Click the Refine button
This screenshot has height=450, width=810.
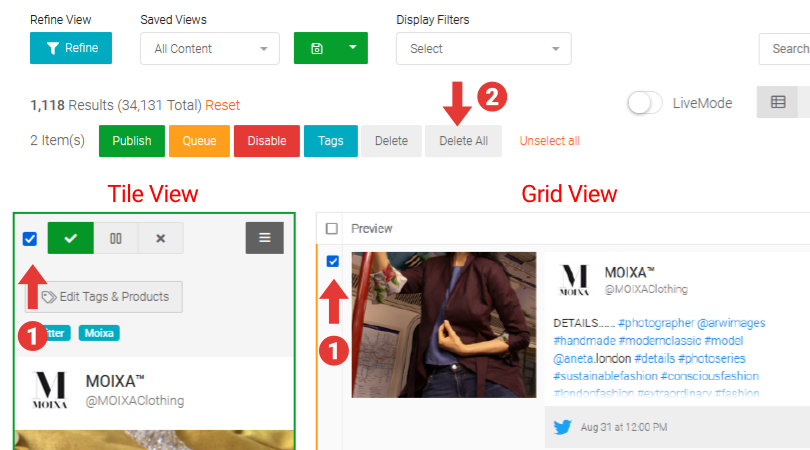pyautogui.click(x=71, y=48)
